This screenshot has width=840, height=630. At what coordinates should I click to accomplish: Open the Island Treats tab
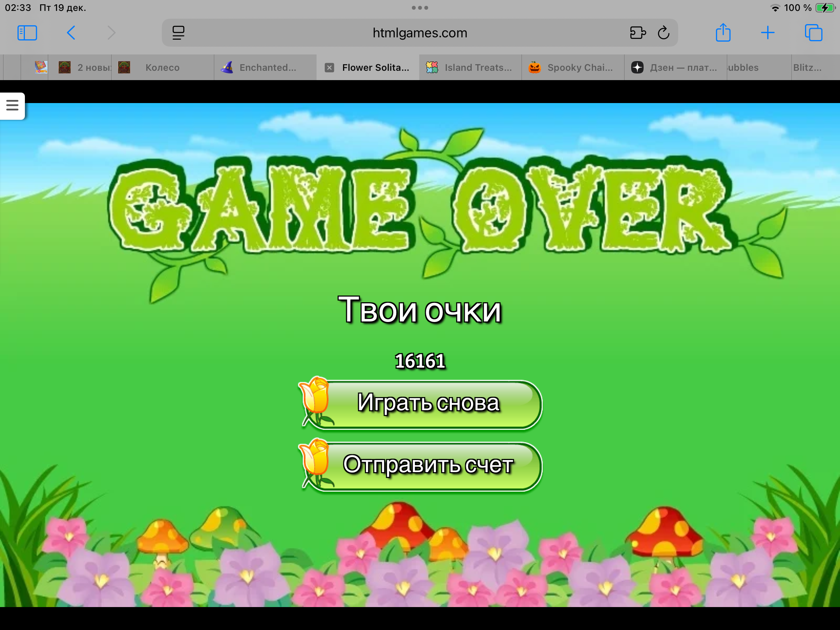(478, 68)
